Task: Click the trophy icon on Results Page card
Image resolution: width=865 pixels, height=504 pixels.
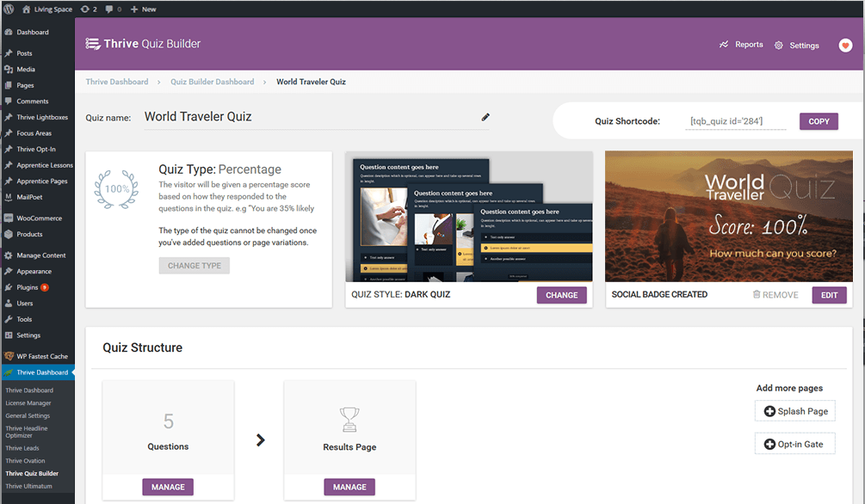Action: [349, 420]
